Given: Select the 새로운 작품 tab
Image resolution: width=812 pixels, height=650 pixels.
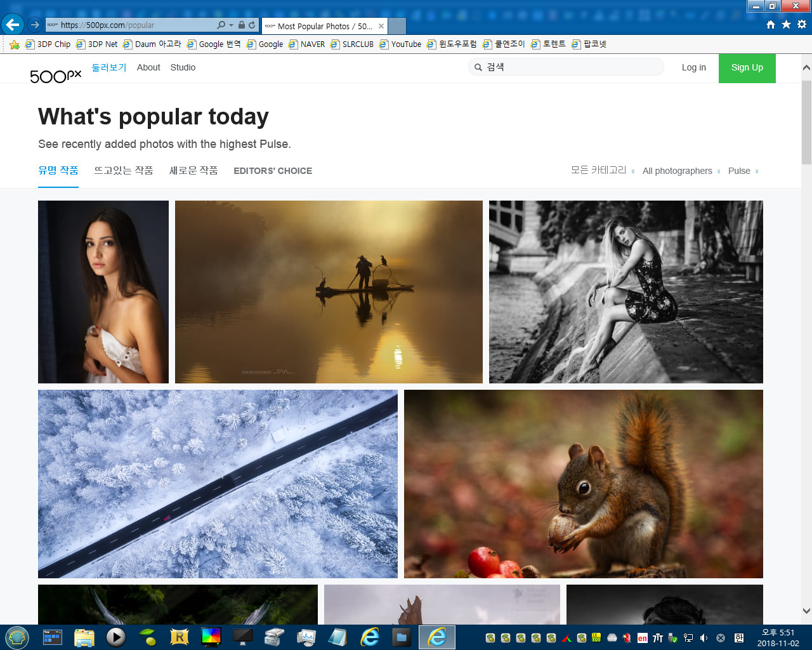Looking at the screenshot, I should pos(193,170).
